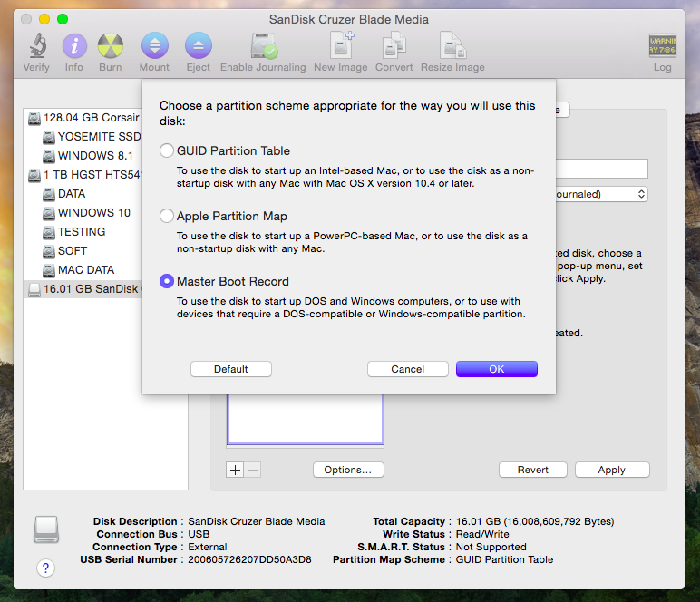Click Total Capacity value 16.01 GB

[535, 521]
